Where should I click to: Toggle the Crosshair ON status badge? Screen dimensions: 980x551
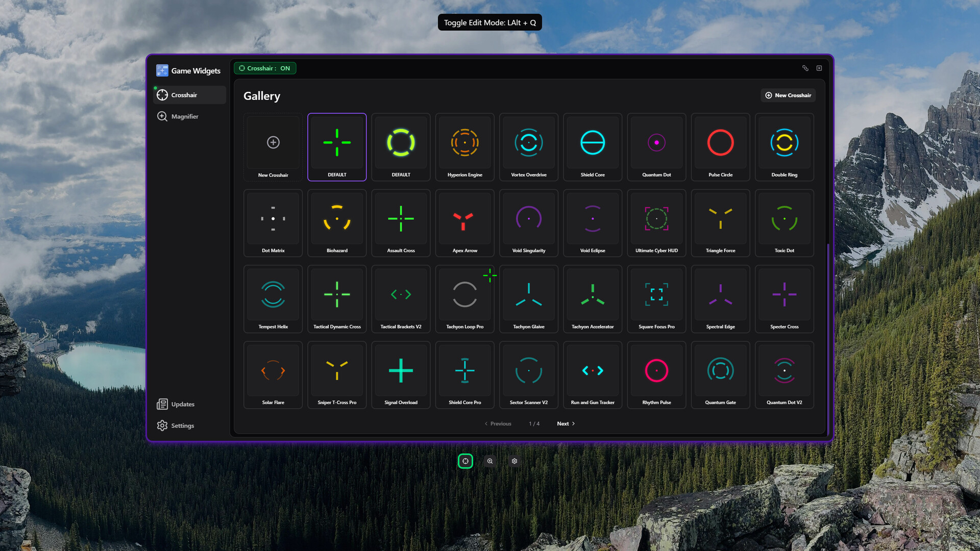point(265,68)
